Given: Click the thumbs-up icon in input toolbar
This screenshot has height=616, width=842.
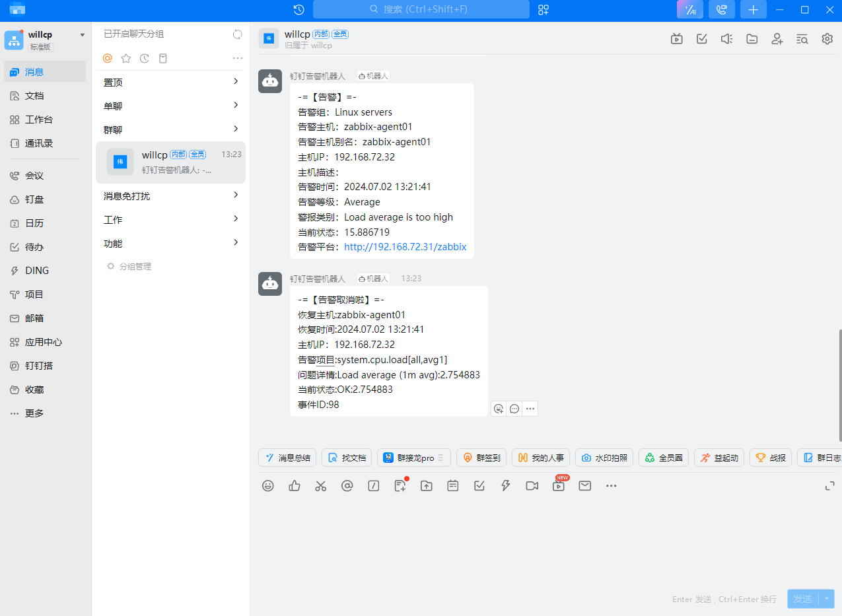Looking at the screenshot, I should click(295, 486).
